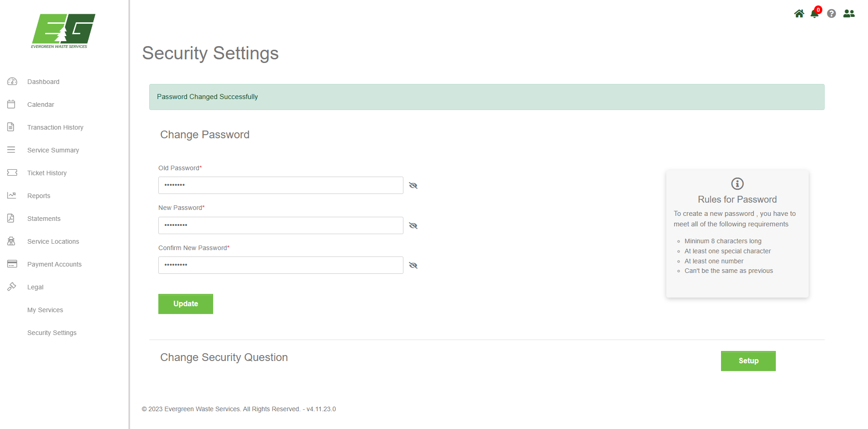Click the Legal gavel icon
Screen dimensions: 868x429
(12, 287)
